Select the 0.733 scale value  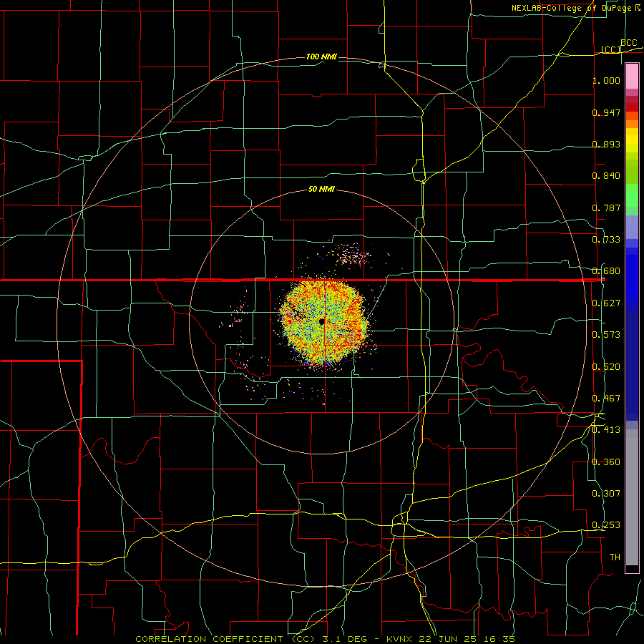coord(606,240)
